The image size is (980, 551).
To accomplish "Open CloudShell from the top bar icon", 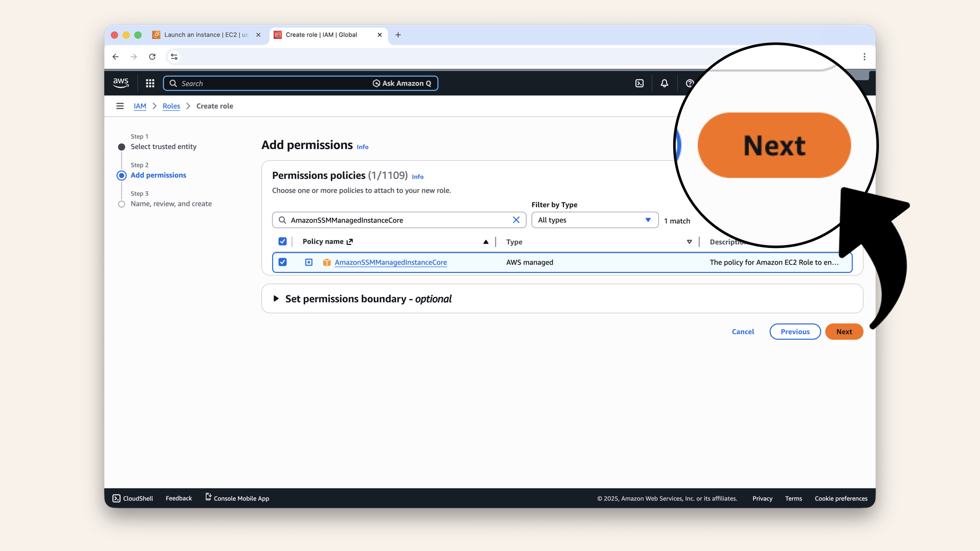I will point(640,83).
